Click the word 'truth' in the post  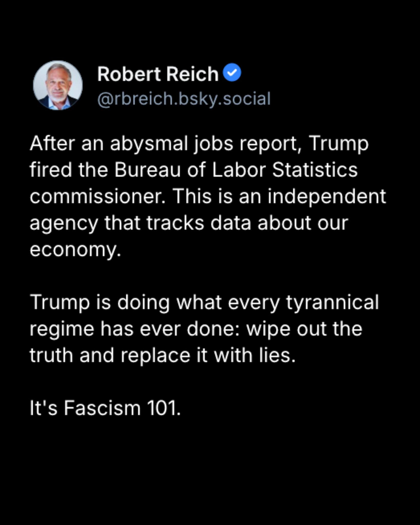point(52,355)
